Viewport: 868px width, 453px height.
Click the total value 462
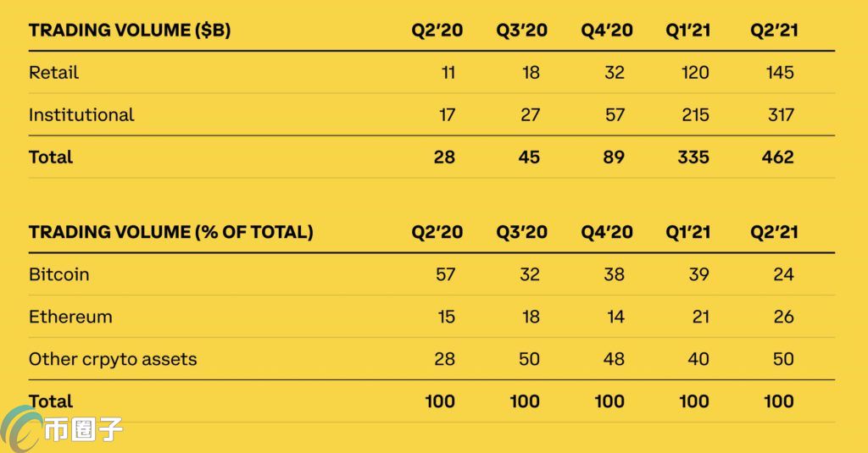pos(778,157)
